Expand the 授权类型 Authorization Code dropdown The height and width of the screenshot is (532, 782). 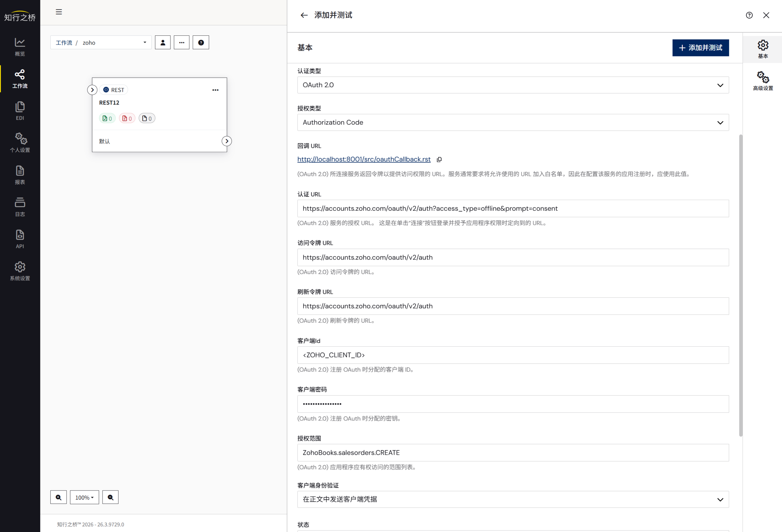click(513, 122)
